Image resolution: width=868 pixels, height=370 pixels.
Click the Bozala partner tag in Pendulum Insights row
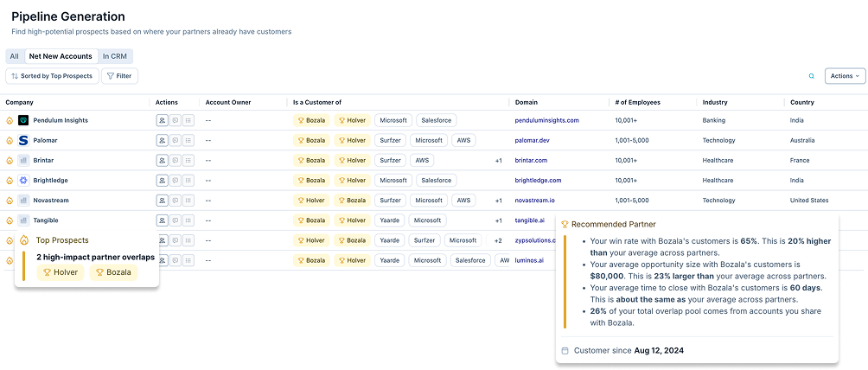(x=311, y=120)
